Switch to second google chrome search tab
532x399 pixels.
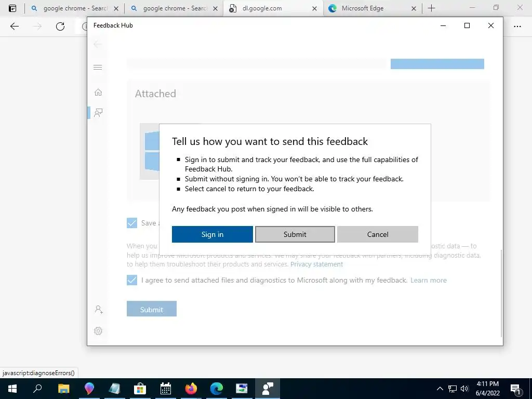[175, 8]
